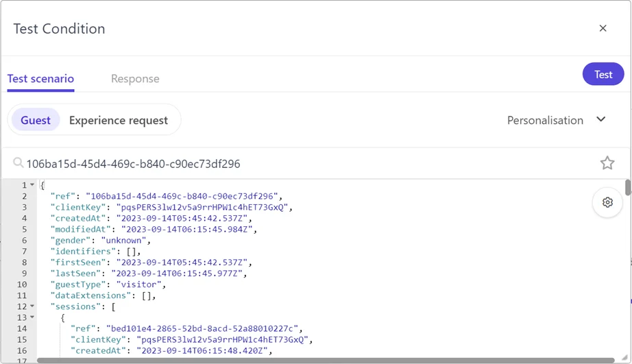
Task: Click the session ref value on line 14
Action: click(x=202, y=328)
